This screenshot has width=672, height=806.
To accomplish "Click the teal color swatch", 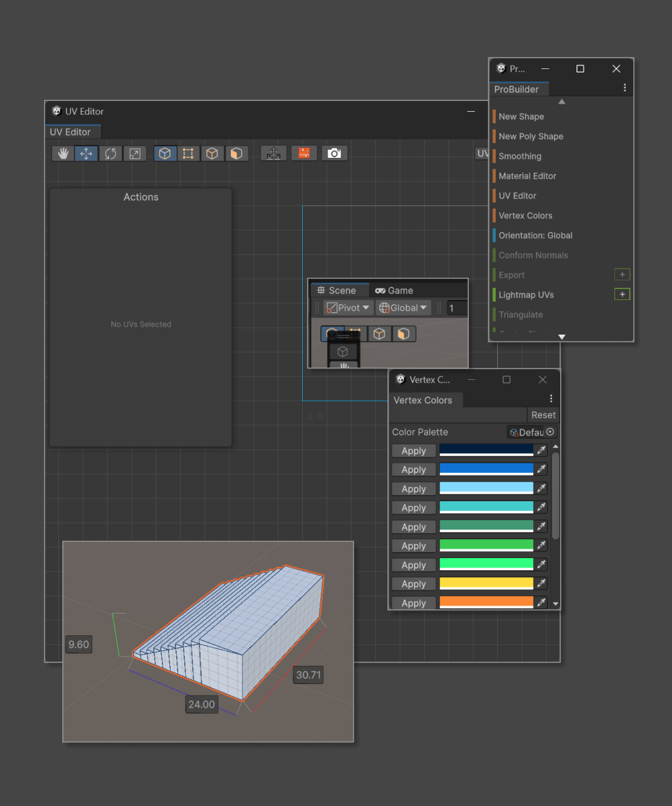I will [x=486, y=507].
